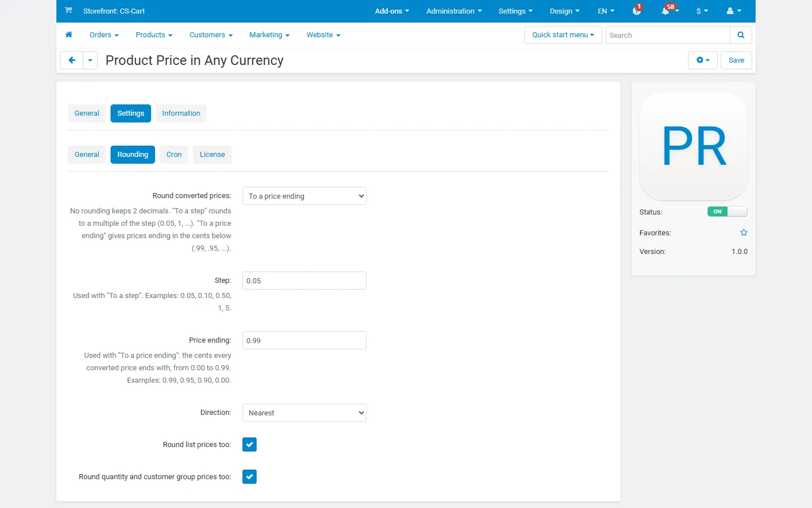The image size is (812, 508).
Task: Click into the Price ending field
Action: pos(304,340)
